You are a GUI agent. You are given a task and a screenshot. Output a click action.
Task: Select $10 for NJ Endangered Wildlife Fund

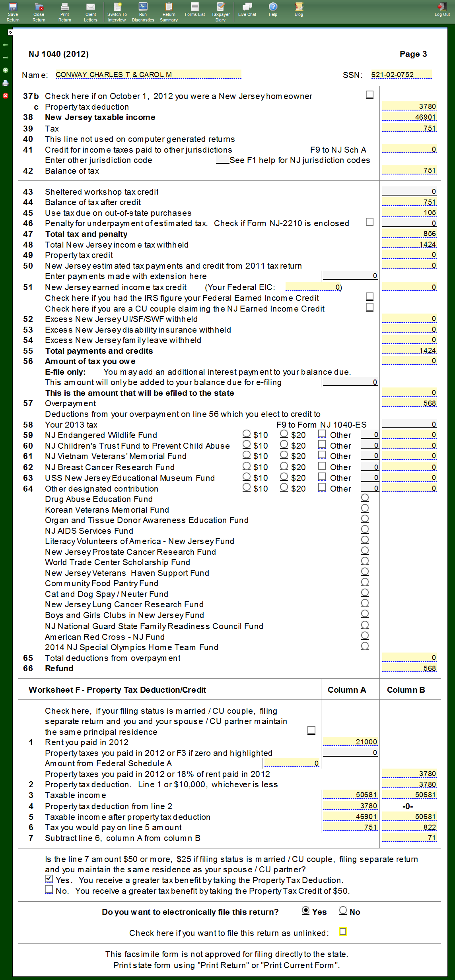pos(247,434)
